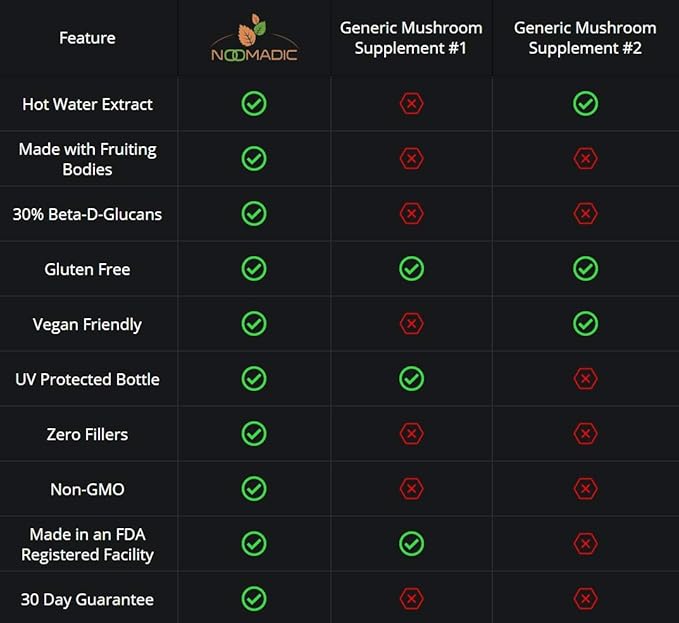This screenshot has width=679, height=623.
Task: Click Supplement #1 red X for Non-GMO
Action: (x=411, y=489)
